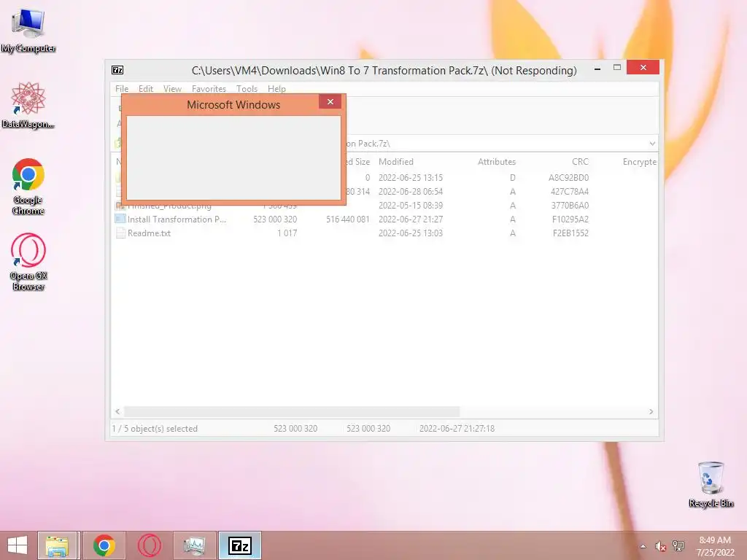This screenshot has width=747, height=560.
Task: Open the Help menu in 7-Zip
Action: pyautogui.click(x=276, y=88)
